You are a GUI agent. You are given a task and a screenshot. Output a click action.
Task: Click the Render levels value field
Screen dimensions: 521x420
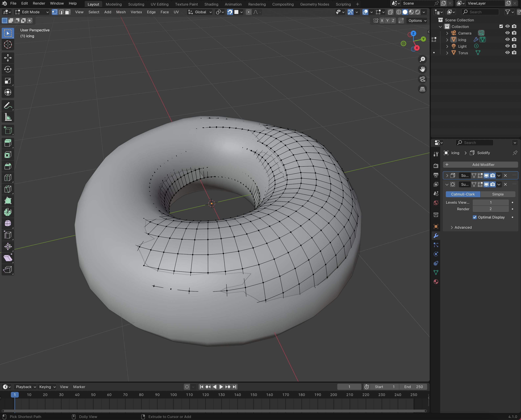coord(490,209)
